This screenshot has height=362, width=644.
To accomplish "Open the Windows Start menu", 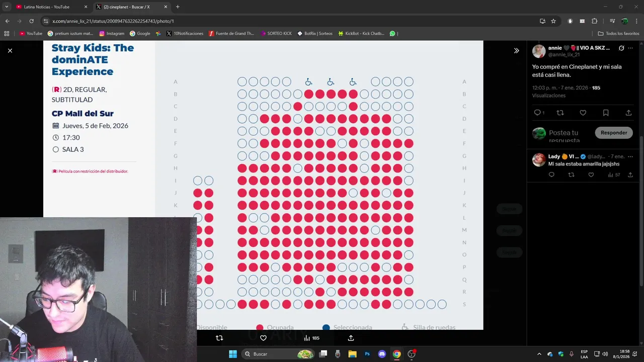I will pyautogui.click(x=232, y=354).
